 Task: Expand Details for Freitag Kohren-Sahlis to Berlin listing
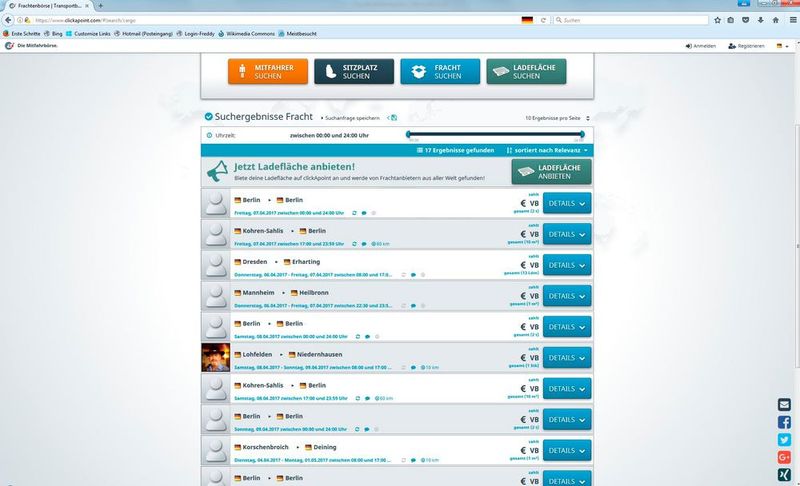click(567, 234)
